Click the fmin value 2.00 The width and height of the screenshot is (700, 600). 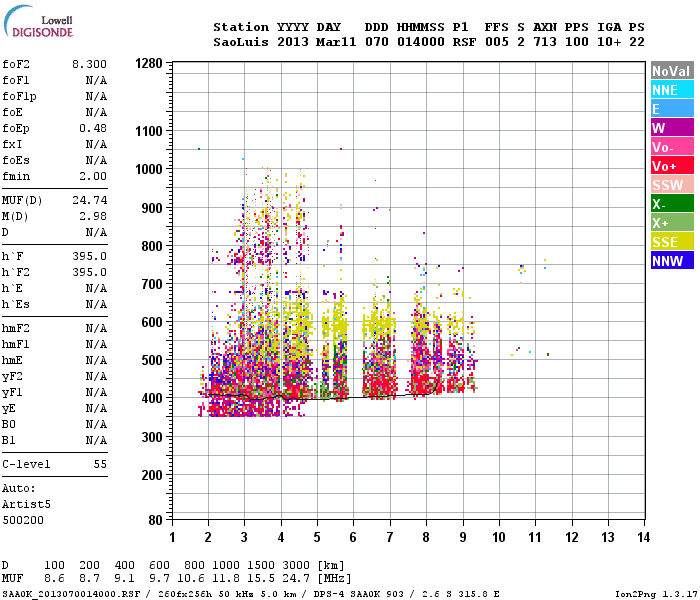(93, 176)
